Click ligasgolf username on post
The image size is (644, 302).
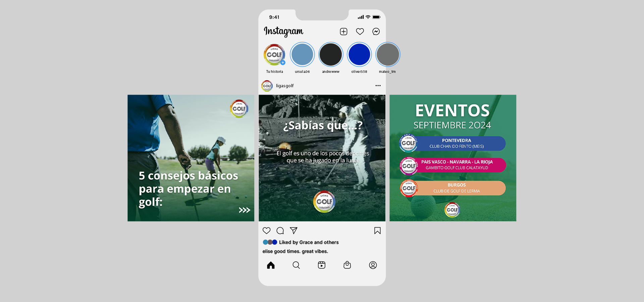click(x=285, y=86)
